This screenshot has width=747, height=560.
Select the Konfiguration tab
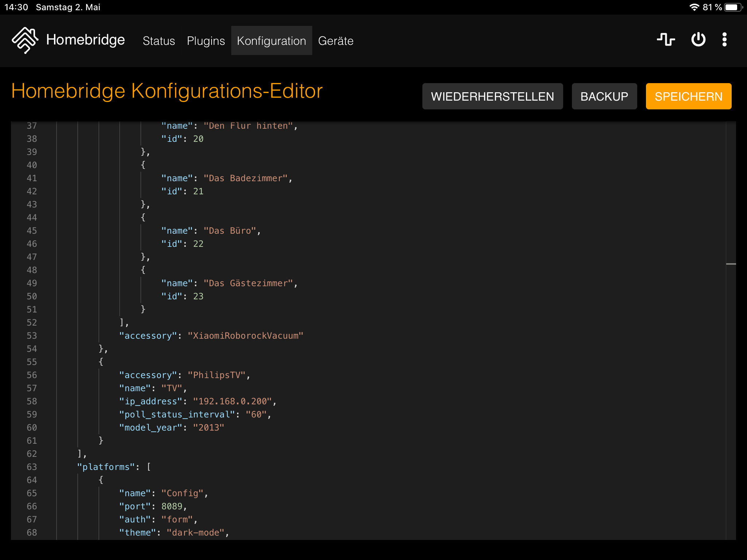pyautogui.click(x=271, y=41)
